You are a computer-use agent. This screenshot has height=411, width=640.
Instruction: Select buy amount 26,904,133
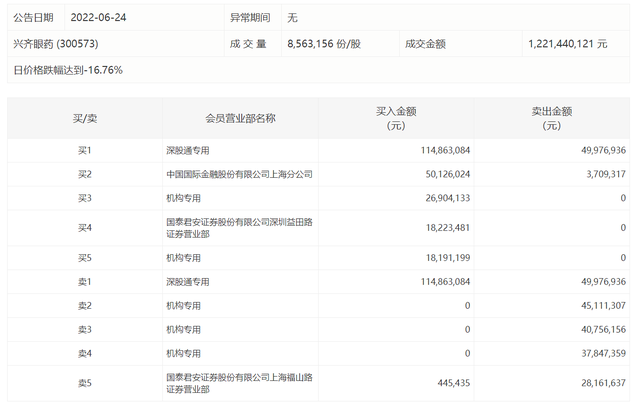[448, 198]
